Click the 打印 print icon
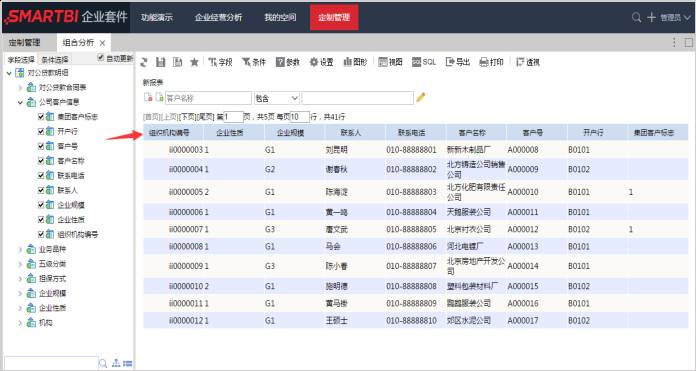 [x=492, y=63]
